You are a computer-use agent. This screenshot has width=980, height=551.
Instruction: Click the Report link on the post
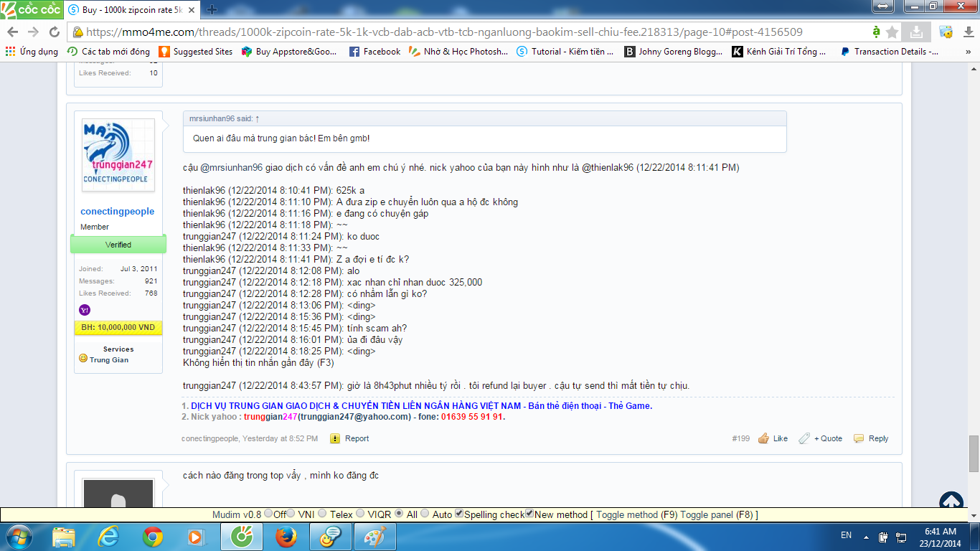click(357, 438)
